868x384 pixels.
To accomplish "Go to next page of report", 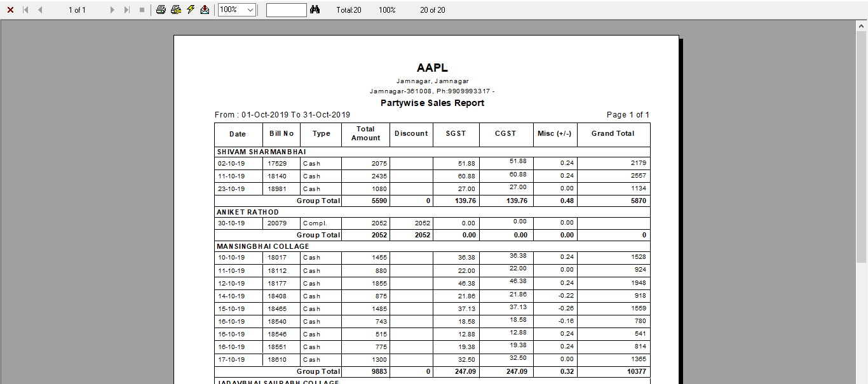I will tap(112, 10).
